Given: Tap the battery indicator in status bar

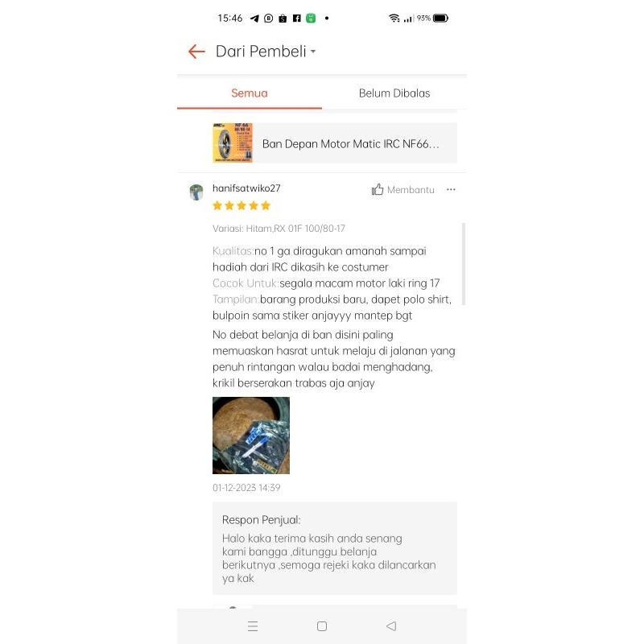Looking at the screenshot, I should (440, 18).
